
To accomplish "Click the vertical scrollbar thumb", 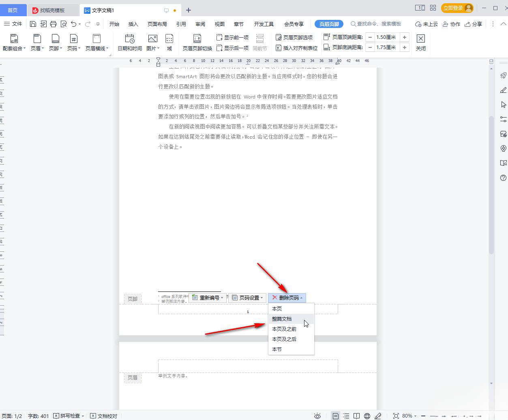I will pyautogui.click(x=491, y=185).
